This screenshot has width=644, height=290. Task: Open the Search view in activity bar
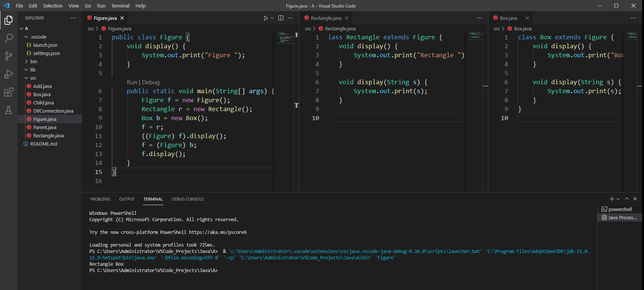[x=9, y=38]
